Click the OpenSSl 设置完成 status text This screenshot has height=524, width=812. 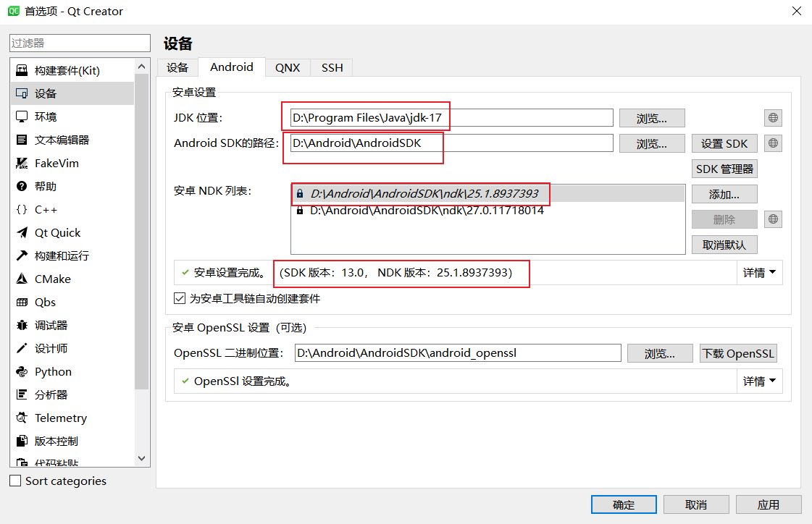[243, 381]
